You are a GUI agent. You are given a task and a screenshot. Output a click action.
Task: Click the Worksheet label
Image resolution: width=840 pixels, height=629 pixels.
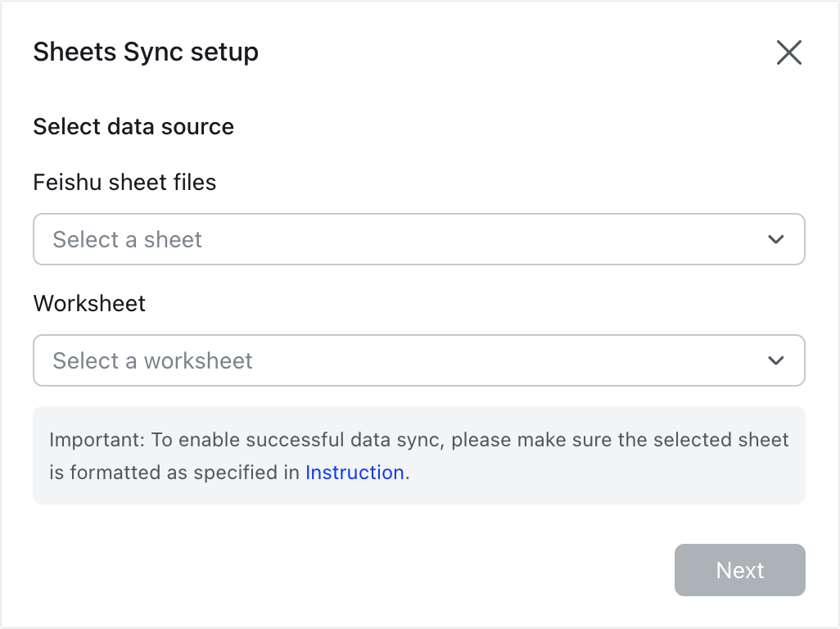pos(89,303)
